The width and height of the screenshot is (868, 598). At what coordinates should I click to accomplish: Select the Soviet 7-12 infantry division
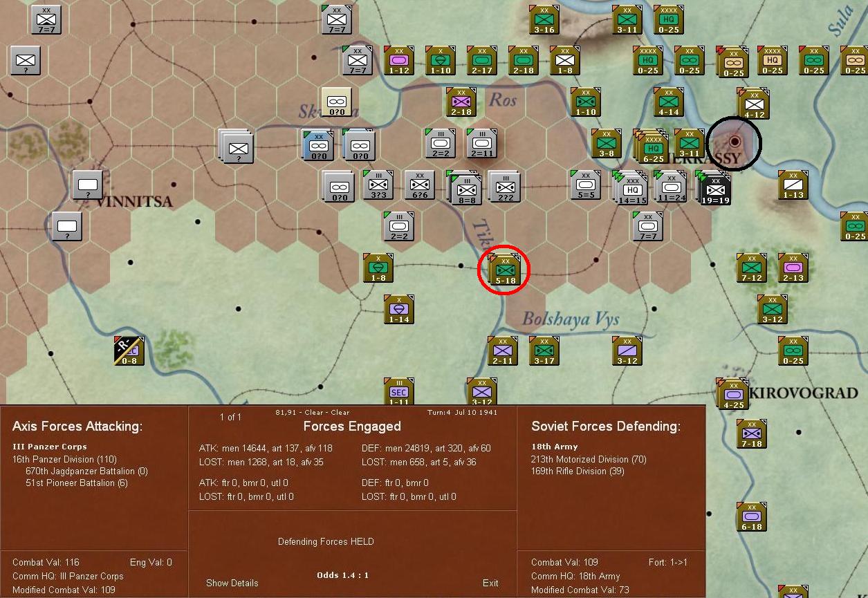[x=752, y=268]
